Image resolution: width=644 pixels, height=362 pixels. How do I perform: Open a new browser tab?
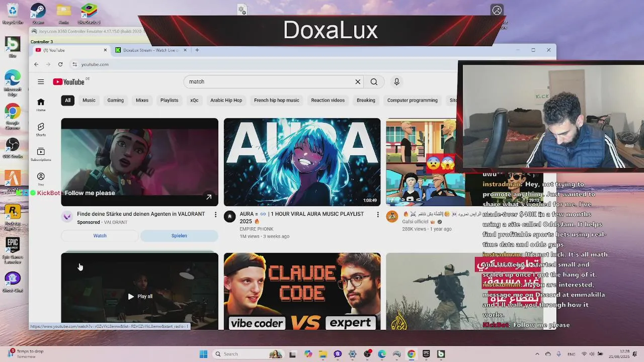tap(197, 50)
